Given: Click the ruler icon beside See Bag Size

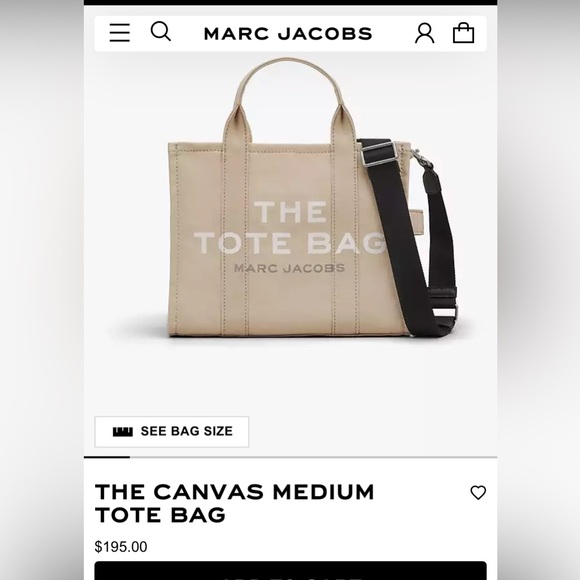Looking at the screenshot, I should (122, 432).
